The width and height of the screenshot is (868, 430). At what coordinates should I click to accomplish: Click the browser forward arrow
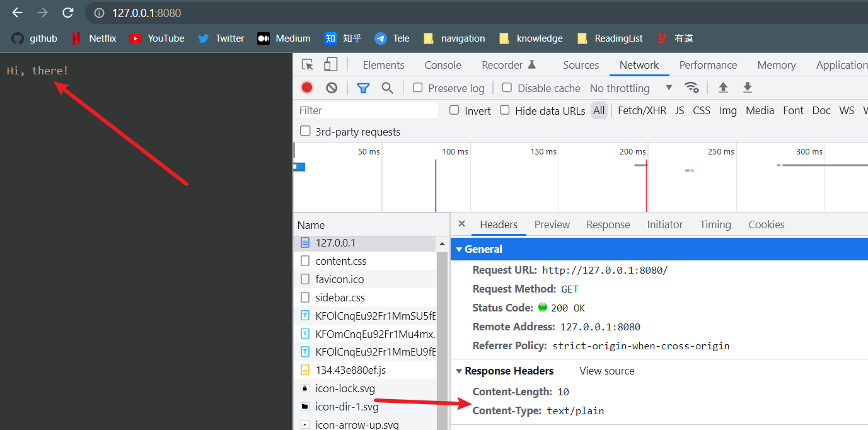(43, 13)
